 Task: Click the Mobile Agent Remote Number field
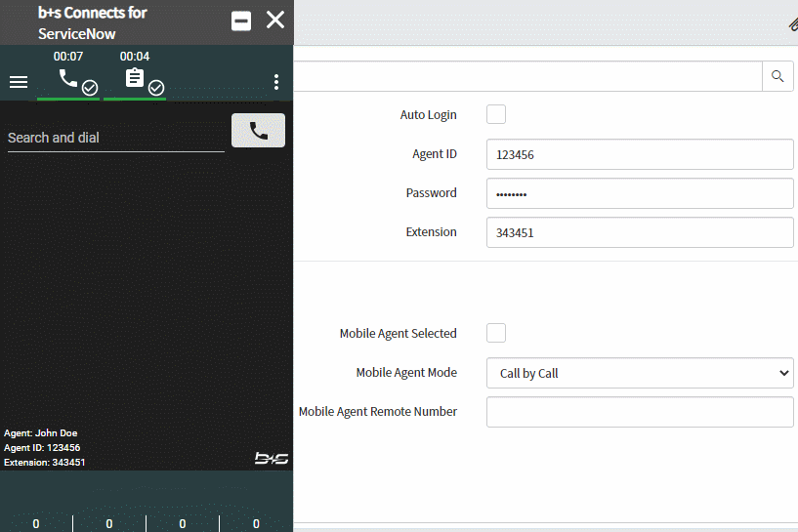[640, 412]
